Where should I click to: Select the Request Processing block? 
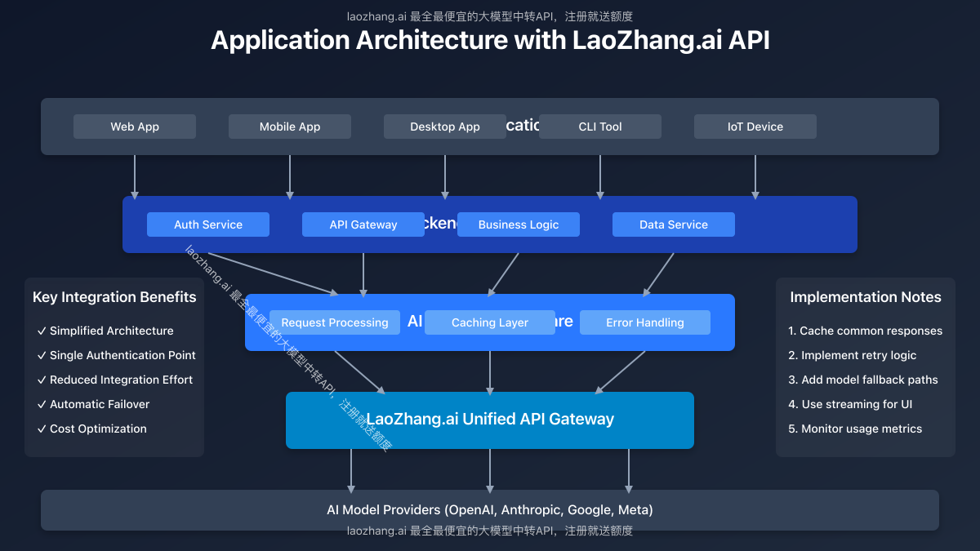[335, 322]
